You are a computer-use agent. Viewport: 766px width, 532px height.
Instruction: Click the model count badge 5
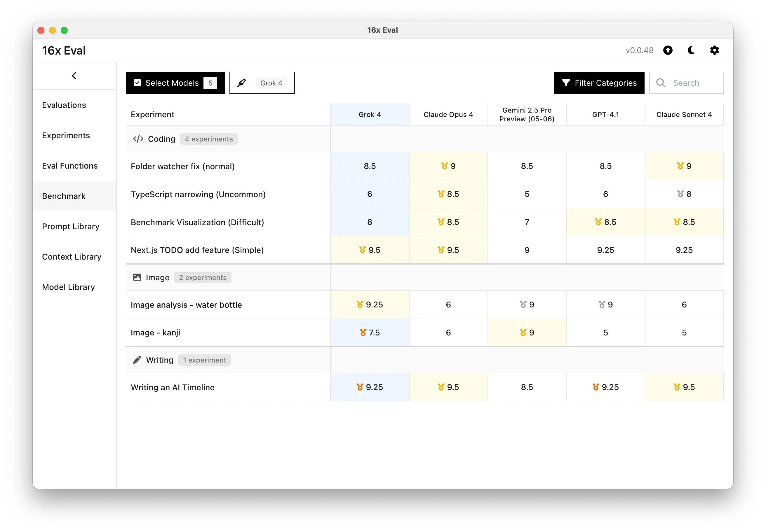pyautogui.click(x=210, y=83)
